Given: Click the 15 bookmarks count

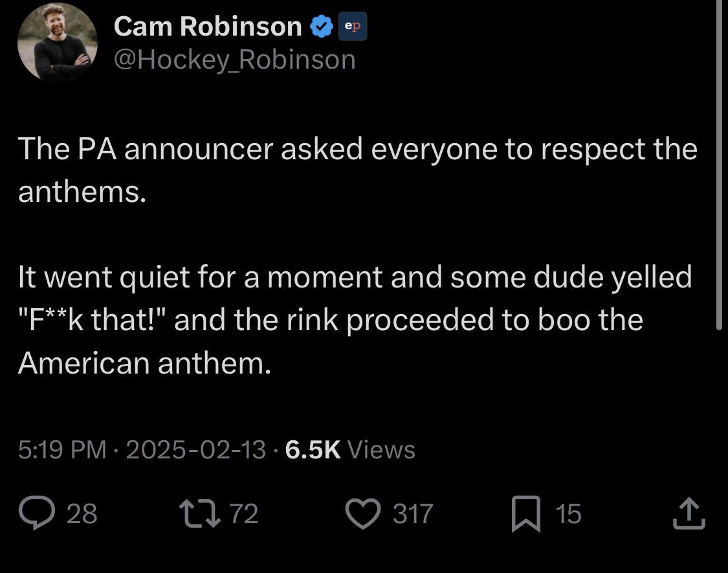Looking at the screenshot, I should pyautogui.click(x=568, y=514).
